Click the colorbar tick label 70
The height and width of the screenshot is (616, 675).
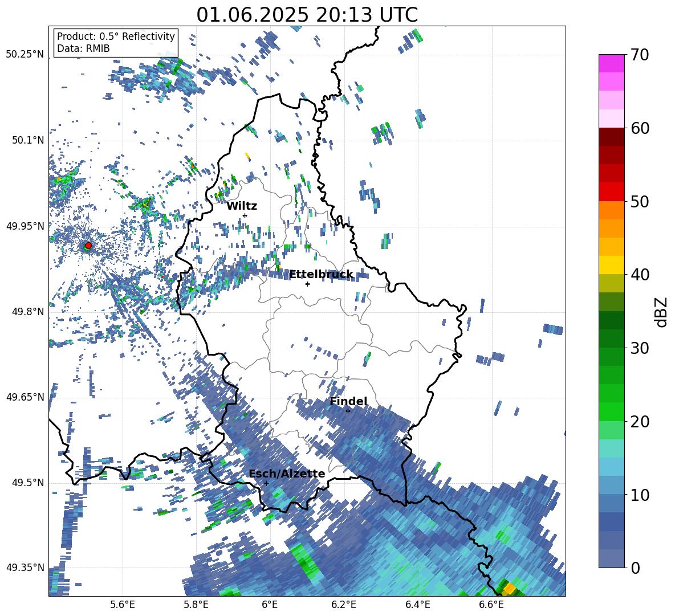click(x=640, y=55)
